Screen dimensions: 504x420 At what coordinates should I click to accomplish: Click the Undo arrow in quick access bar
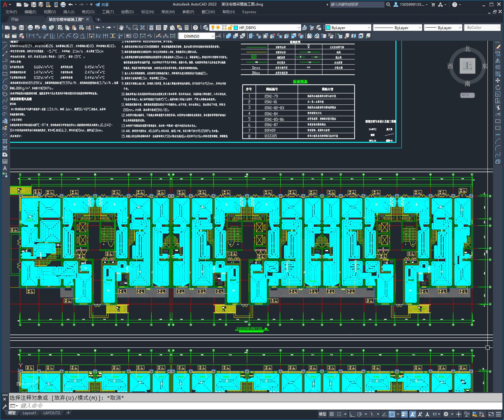(x=70, y=5)
